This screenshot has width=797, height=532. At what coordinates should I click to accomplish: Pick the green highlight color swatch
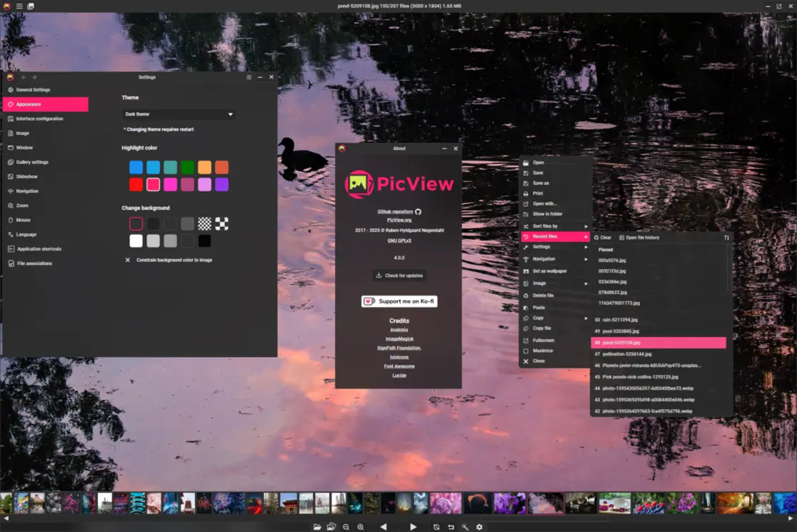187,166
